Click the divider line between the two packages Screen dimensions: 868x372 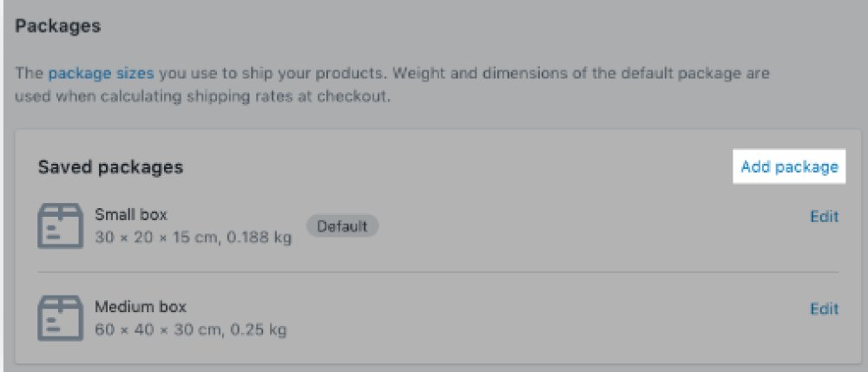point(437,272)
